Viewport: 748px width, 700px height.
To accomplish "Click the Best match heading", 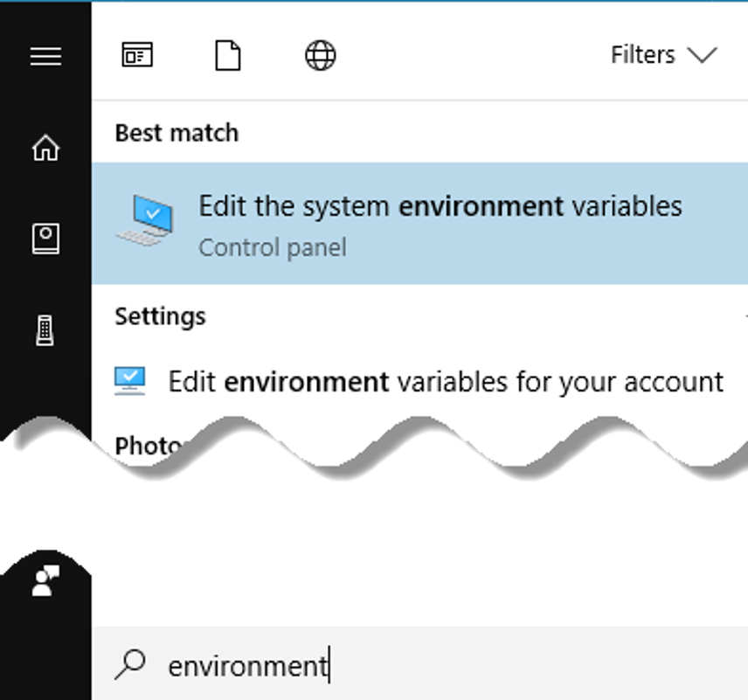I will 177,133.
